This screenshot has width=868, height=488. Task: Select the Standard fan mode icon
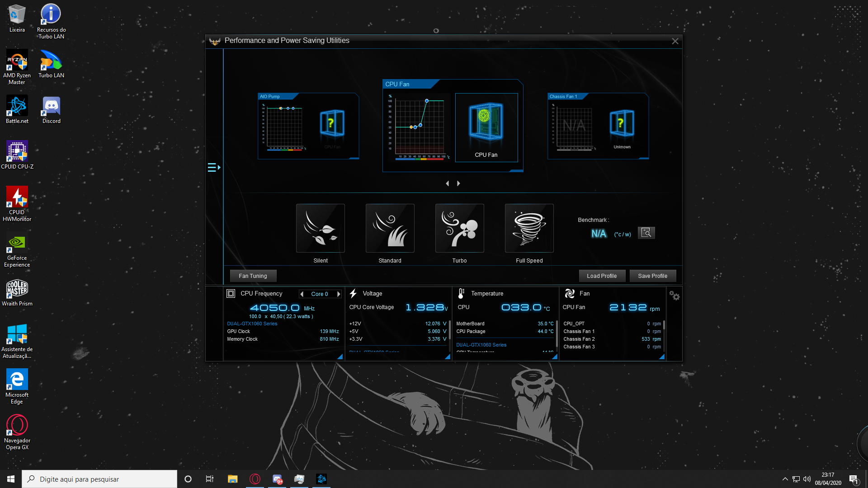click(390, 228)
